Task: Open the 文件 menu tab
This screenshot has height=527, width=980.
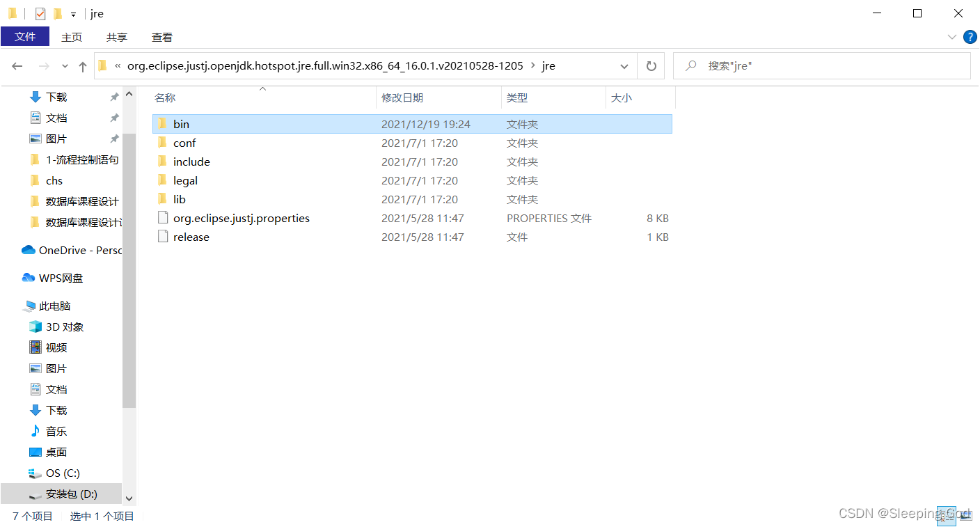Action: pos(25,37)
